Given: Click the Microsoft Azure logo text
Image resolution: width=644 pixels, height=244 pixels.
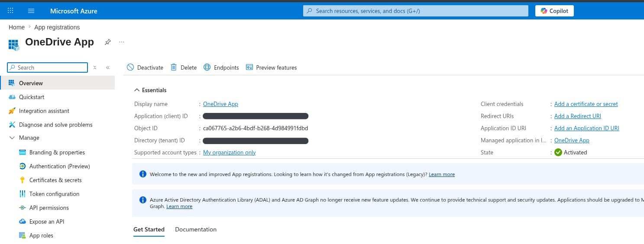Looking at the screenshot, I should pyautogui.click(x=74, y=11).
